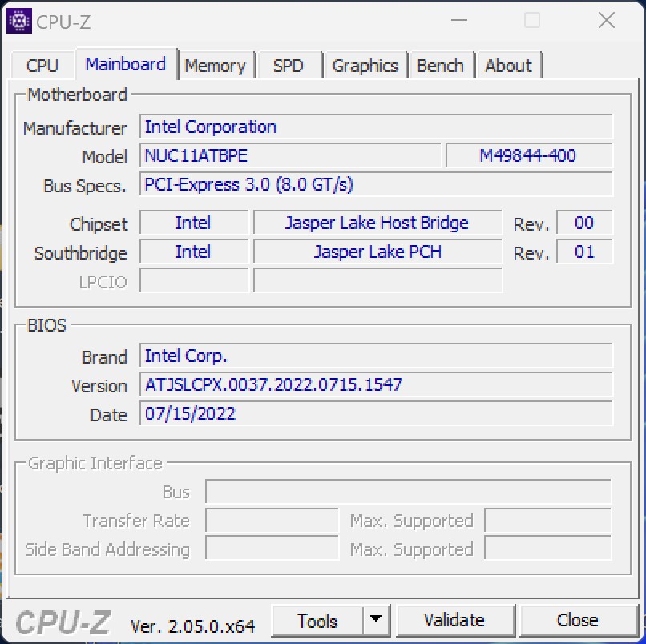Switch to the CPU tab

42,66
